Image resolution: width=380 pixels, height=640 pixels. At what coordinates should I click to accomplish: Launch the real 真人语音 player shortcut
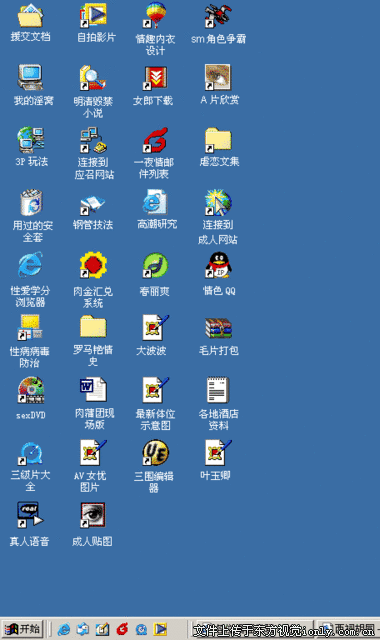[30, 515]
